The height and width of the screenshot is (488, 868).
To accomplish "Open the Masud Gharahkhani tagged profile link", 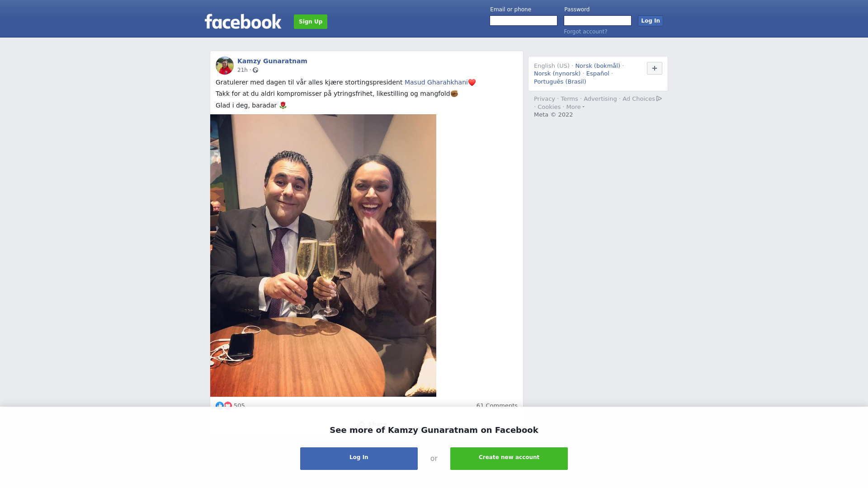I will point(436,82).
